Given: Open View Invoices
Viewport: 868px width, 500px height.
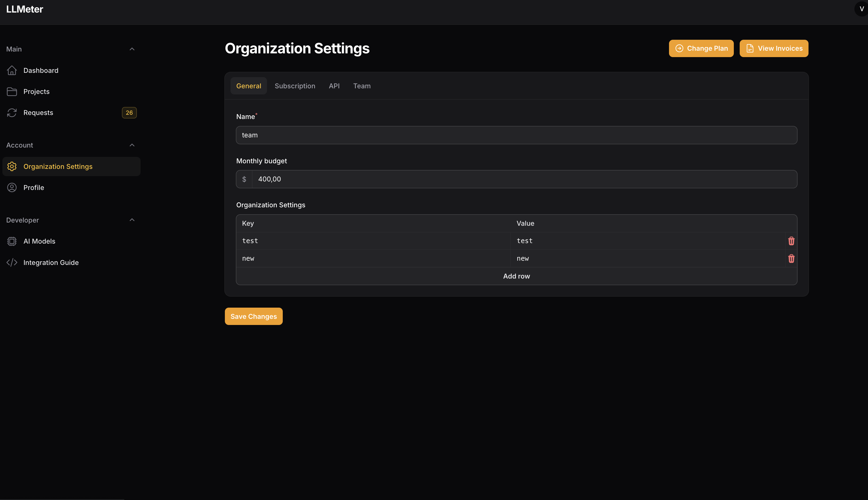Looking at the screenshot, I should pos(774,48).
